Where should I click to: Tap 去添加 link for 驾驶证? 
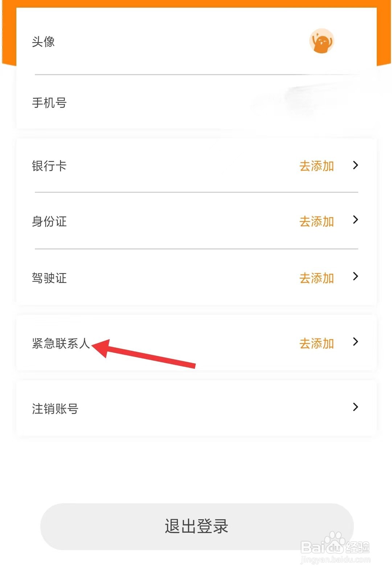[x=317, y=278]
